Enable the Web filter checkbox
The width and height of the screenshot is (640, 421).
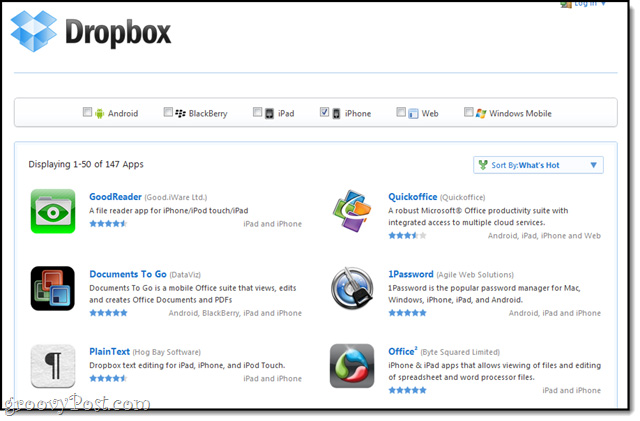(401, 112)
